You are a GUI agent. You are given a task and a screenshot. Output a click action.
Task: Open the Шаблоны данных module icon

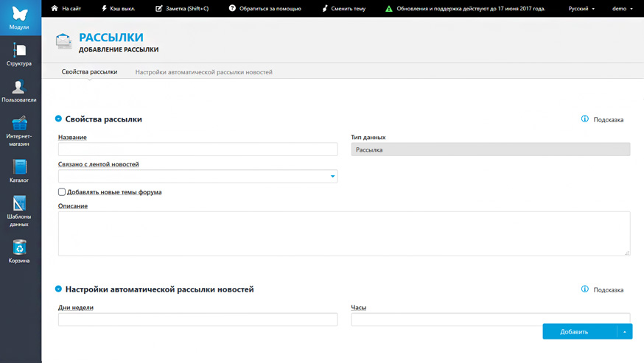[19, 203]
